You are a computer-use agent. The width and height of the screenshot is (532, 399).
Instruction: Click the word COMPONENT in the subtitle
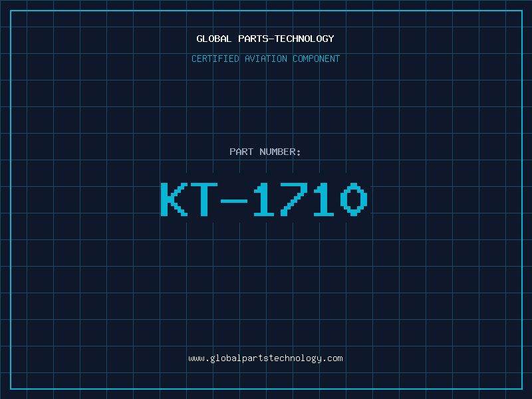[316, 59]
